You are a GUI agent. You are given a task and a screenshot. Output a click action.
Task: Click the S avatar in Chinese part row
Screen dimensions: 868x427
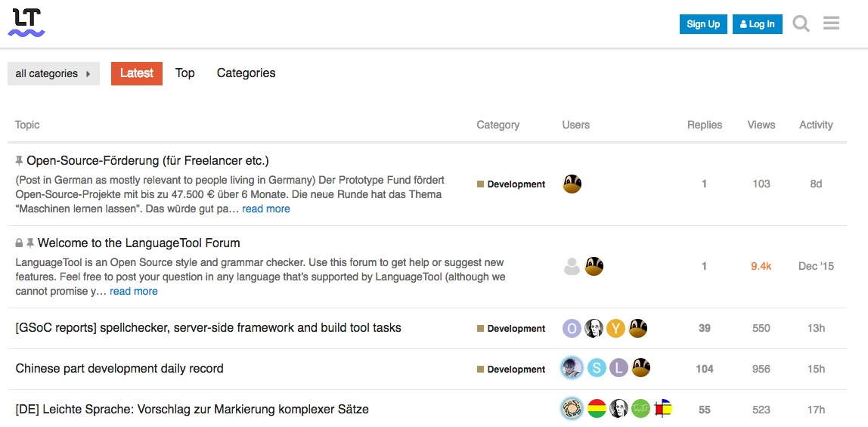click(x=597, y=368)
